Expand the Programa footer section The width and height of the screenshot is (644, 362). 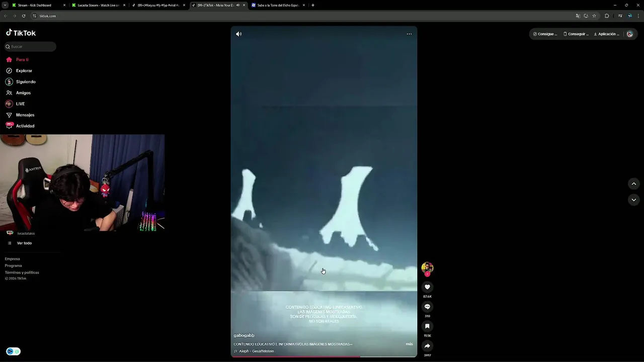point(14,265)
